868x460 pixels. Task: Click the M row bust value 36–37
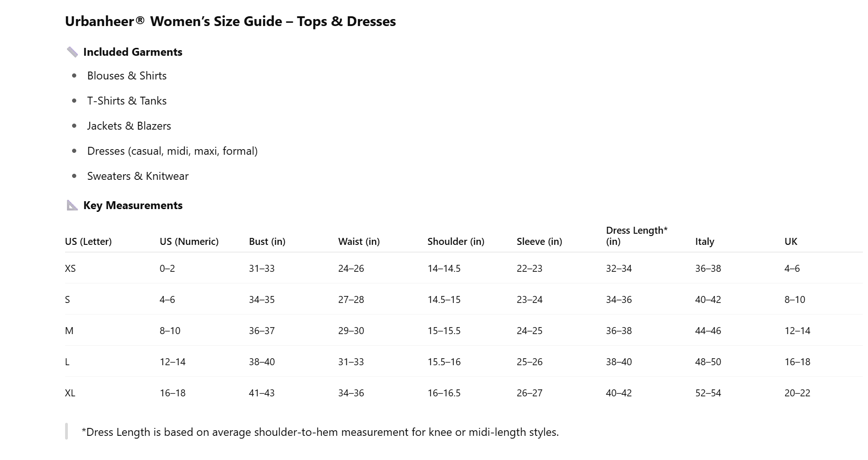[x=262, y=331]
